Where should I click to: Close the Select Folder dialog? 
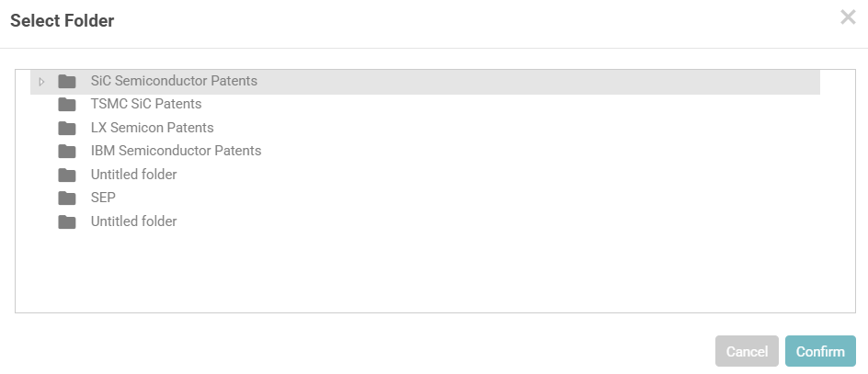pyautogui.click(x=848, y=17)
